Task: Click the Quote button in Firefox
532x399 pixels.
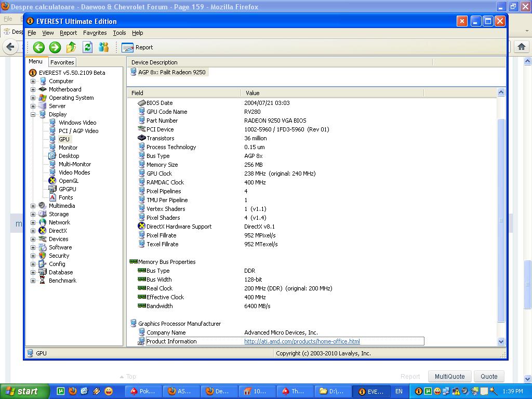Action: tap(489, 376)
